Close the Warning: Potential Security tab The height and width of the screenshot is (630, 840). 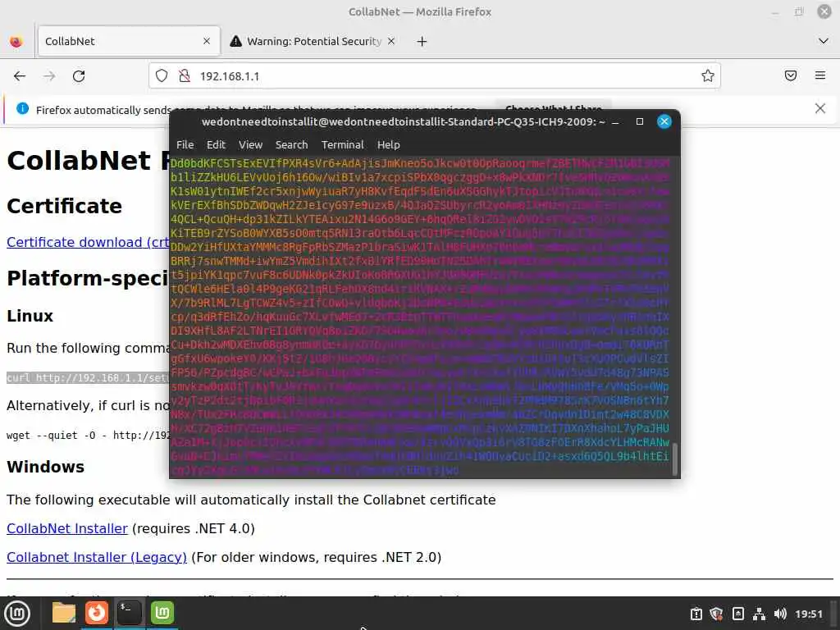391,41
